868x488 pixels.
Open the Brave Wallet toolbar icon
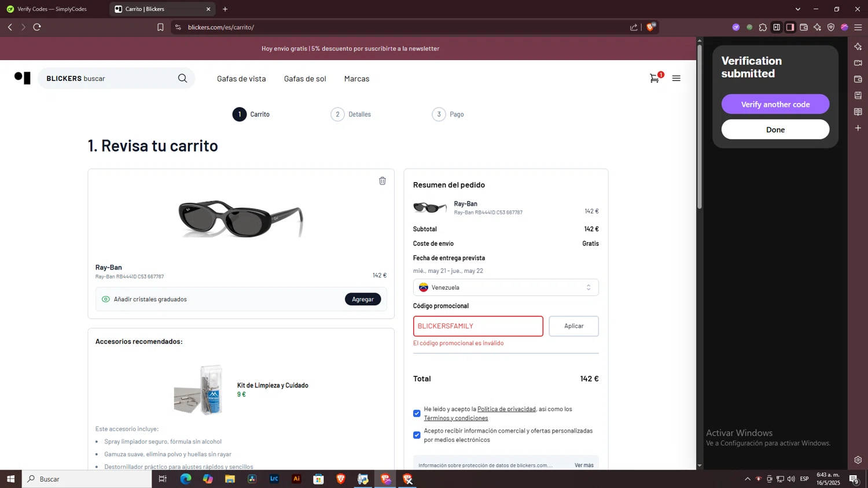(x=804, y=27)
